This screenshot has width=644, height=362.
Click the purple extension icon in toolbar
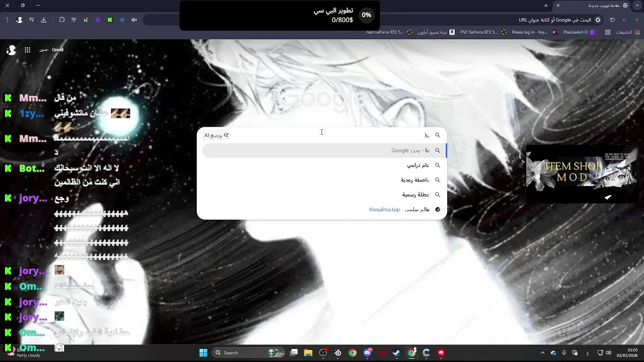click(98, 20)
